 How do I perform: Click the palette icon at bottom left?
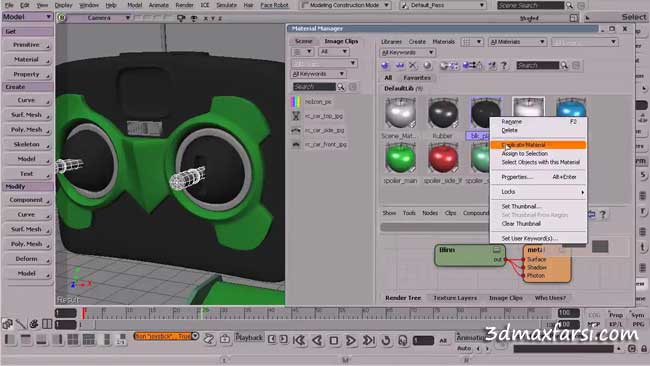coord(34,324)
